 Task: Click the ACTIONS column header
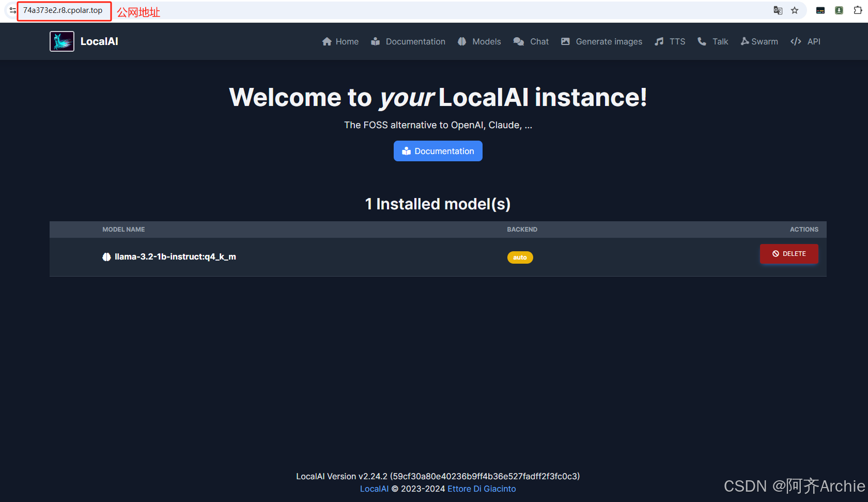pos(804,230)
